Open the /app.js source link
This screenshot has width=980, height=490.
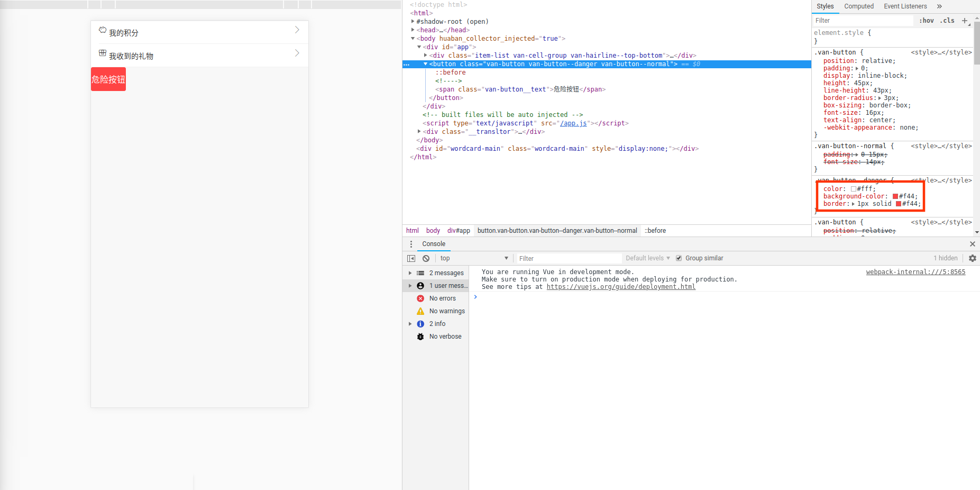click(x=573, y=123)
